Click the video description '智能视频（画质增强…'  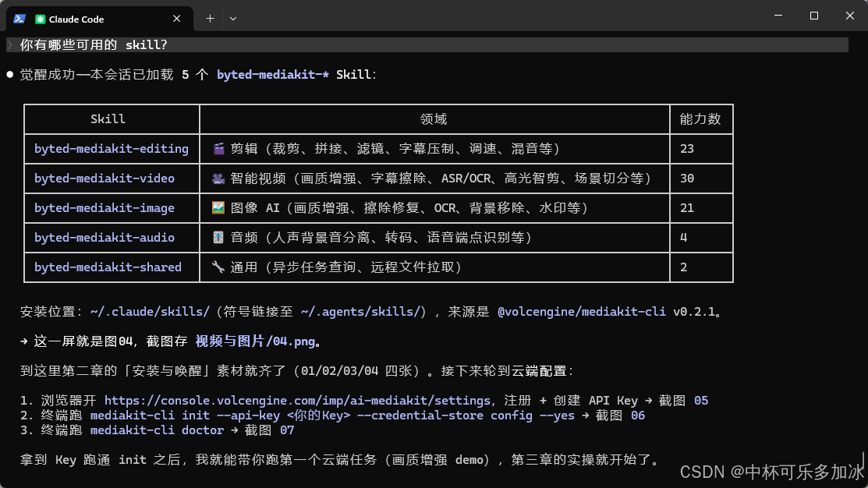tap(441, 179)
